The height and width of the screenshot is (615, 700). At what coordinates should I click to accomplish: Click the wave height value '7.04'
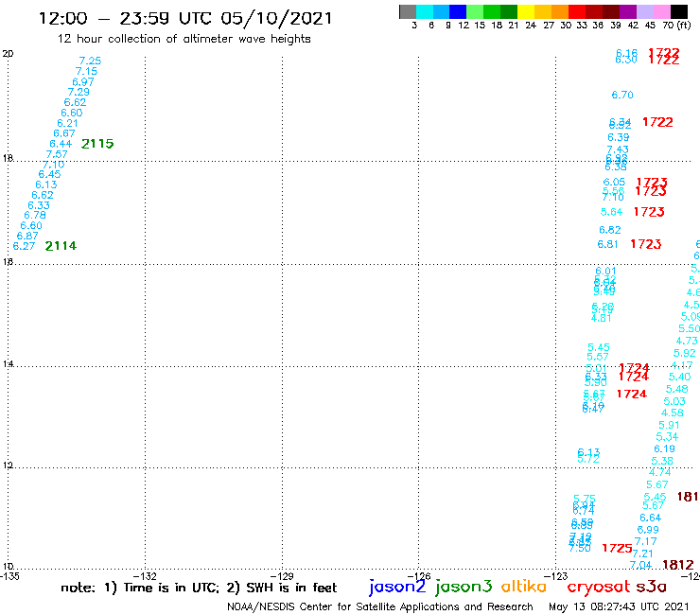tap(640, 565)
